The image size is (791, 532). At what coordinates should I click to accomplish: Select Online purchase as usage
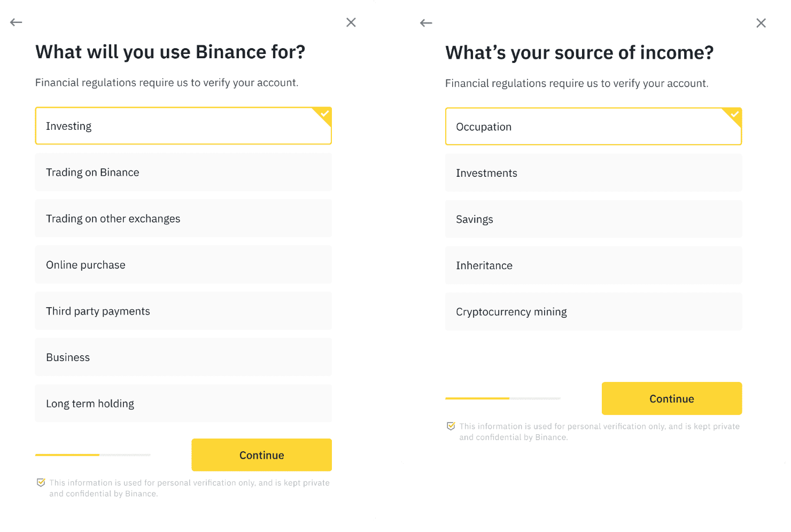(183, 264)
